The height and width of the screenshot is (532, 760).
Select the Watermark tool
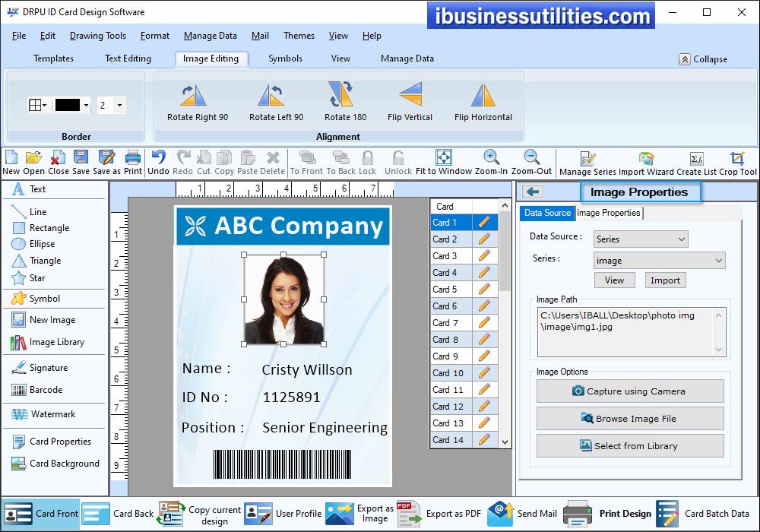(x=52, y=414)
